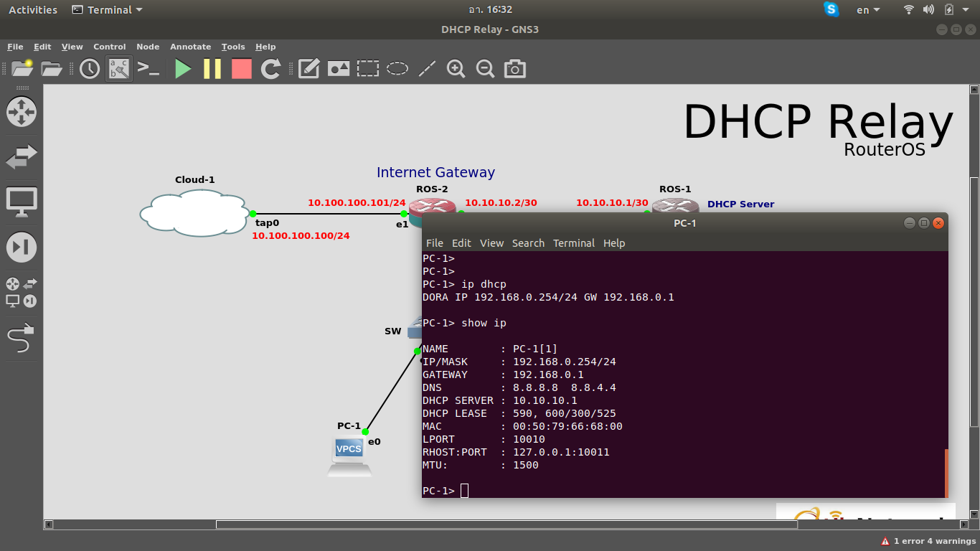
Task: Select the Add a note tool
Action: 308,69
